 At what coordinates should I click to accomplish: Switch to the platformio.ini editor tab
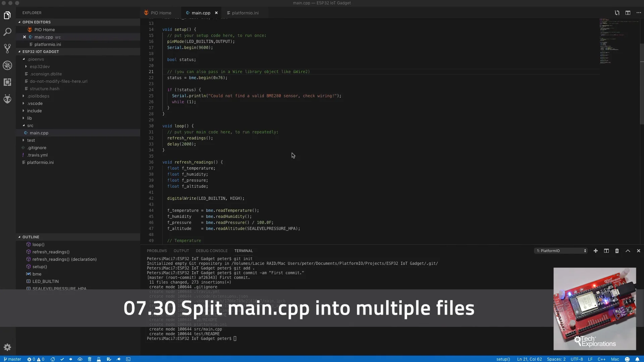pyautogui.click(x=245, y=13)
